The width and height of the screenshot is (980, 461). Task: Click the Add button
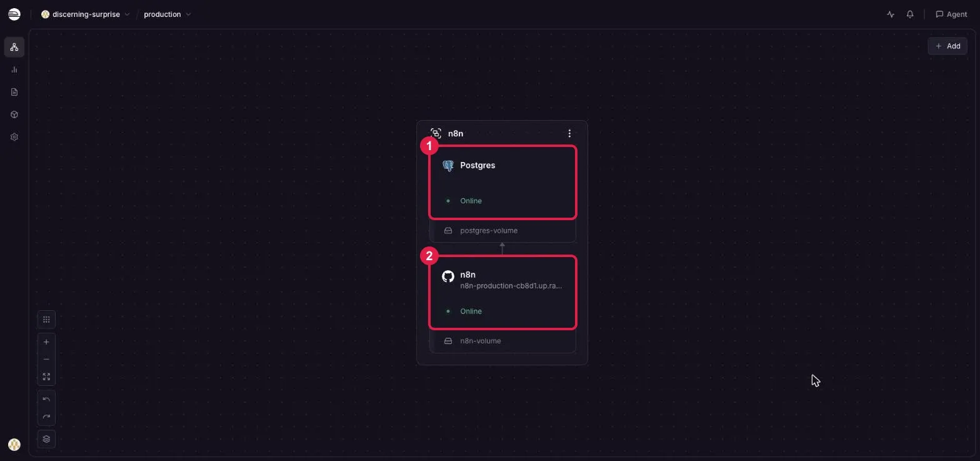click(x=947, y=46)
